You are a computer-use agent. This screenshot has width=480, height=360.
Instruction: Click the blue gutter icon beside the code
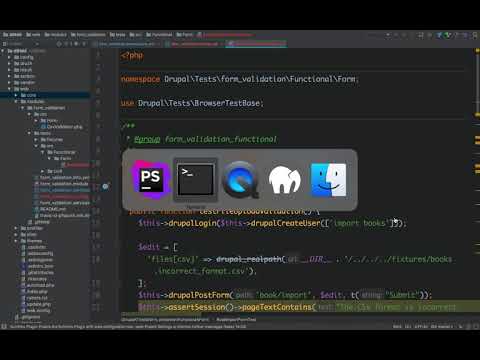click(x=105, y=187)
